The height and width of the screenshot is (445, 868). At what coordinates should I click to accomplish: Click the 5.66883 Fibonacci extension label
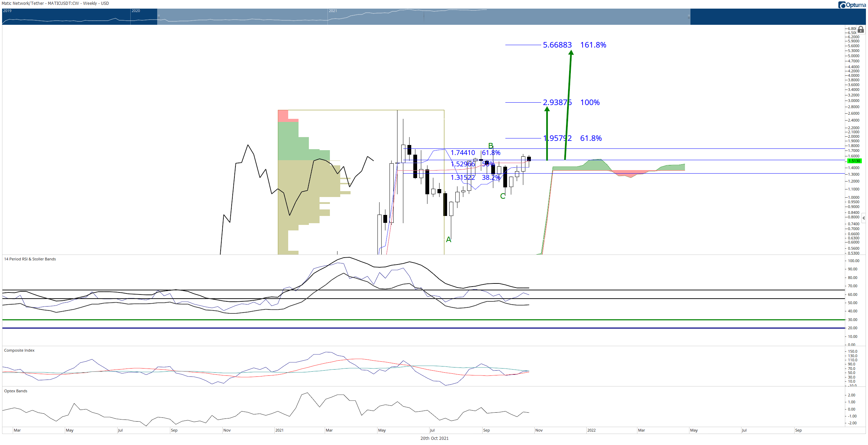coord(557,45)
